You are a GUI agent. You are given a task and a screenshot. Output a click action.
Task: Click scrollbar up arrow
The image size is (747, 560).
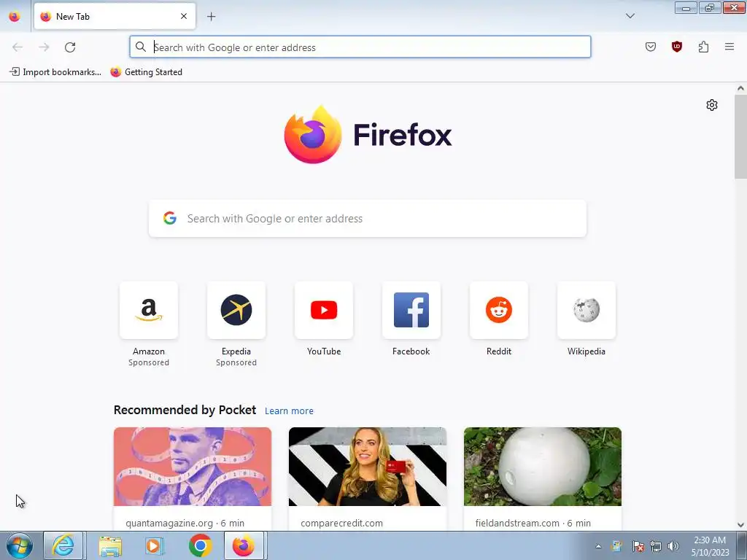(x=740, y=88)
